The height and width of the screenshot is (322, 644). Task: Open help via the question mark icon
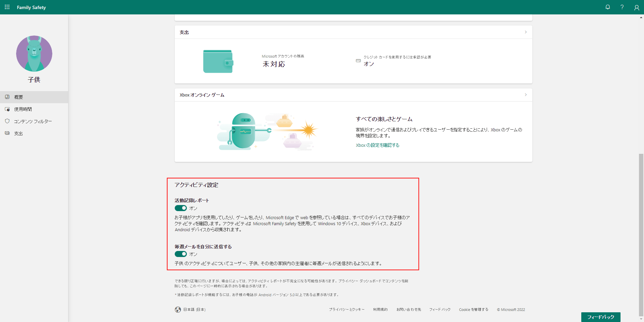coord(622,7)
